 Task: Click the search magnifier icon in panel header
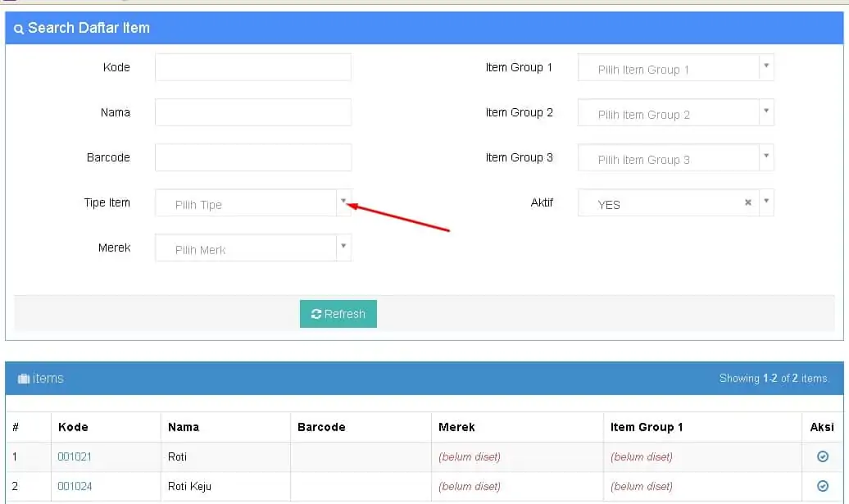pyautogui.click(x=19, y=29)
